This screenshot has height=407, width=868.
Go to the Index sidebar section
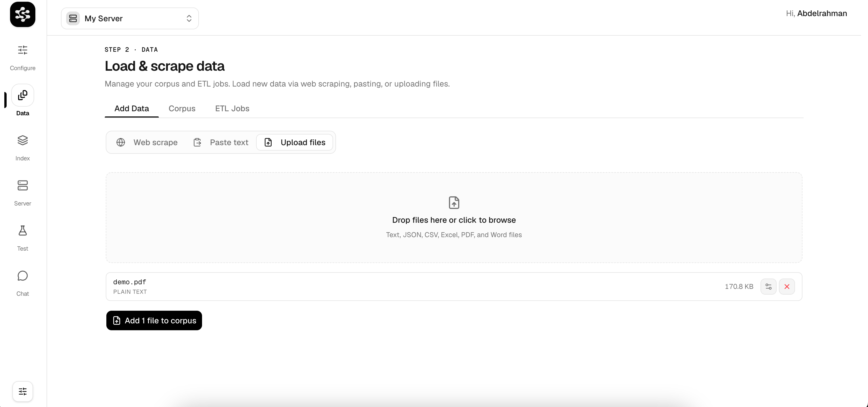click(x=23, y=147)
